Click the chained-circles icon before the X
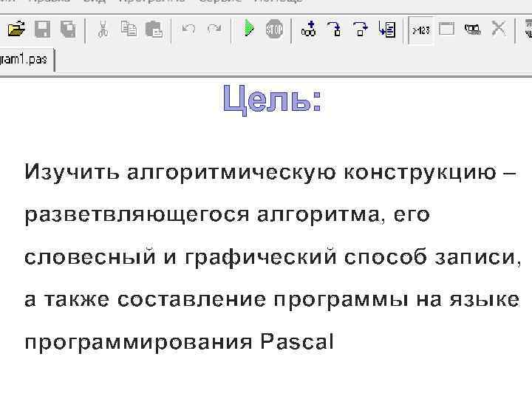Viewport: 532px width, 399px height. 472,30
